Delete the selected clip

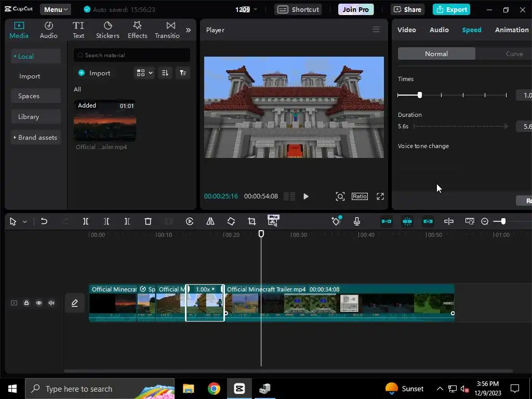(x=148, y=221)
